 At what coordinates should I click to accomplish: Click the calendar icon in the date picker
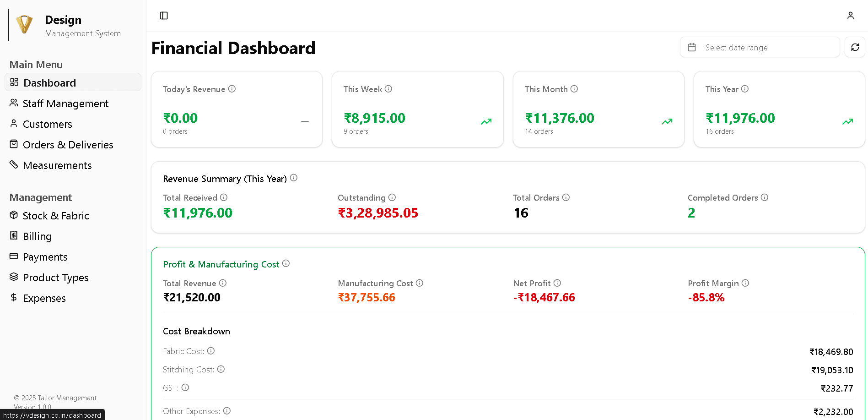[692, 47]
